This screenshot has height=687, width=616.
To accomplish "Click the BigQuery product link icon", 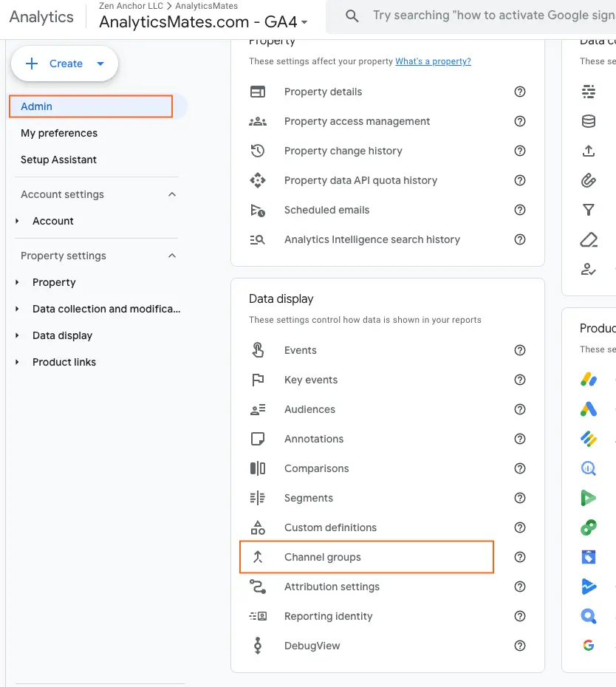I will coord(589,468).
